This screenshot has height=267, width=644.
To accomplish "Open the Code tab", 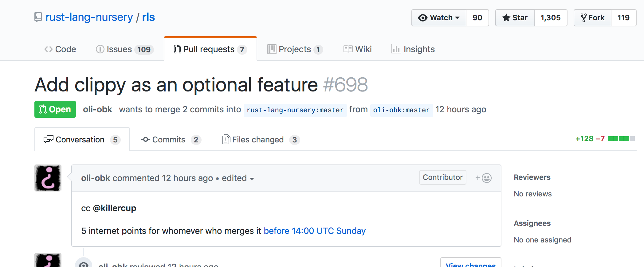I will click(x=60, y=49).
